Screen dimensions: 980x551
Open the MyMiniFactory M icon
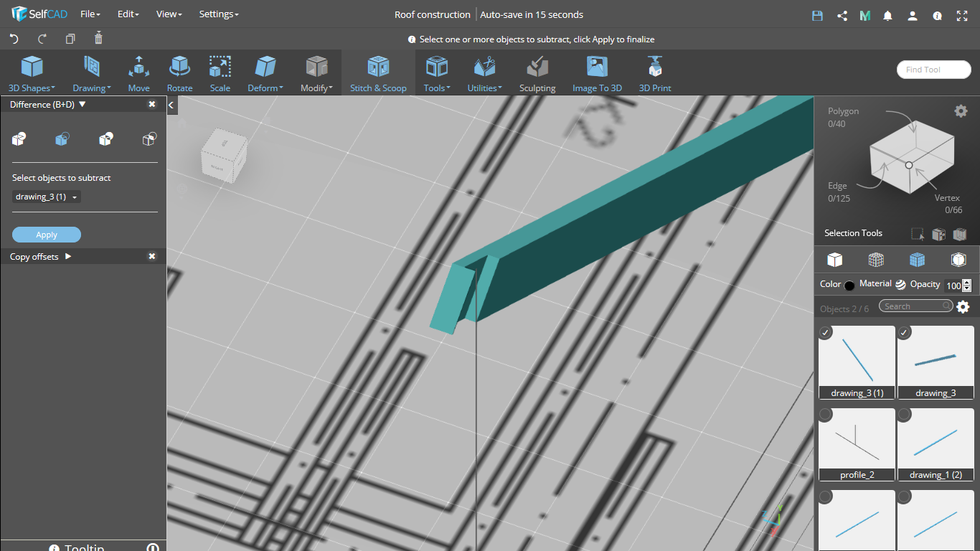click(865, 15)
